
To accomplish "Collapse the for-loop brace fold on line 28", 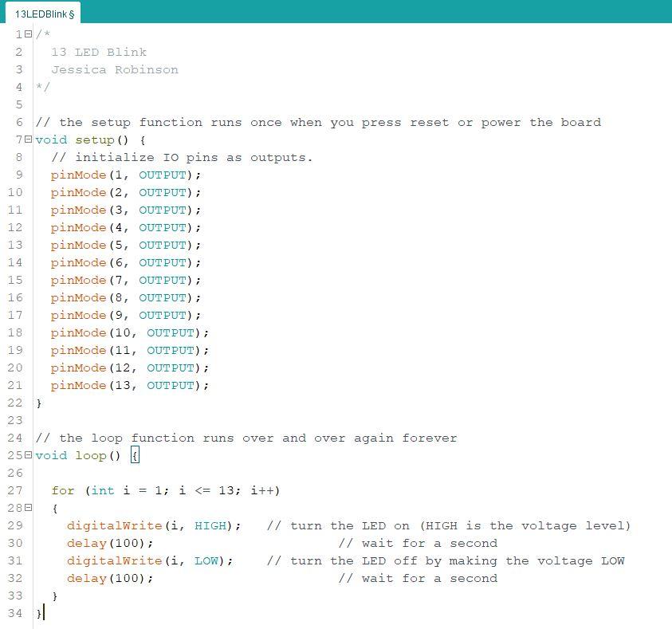I will [x=28, y=508].
